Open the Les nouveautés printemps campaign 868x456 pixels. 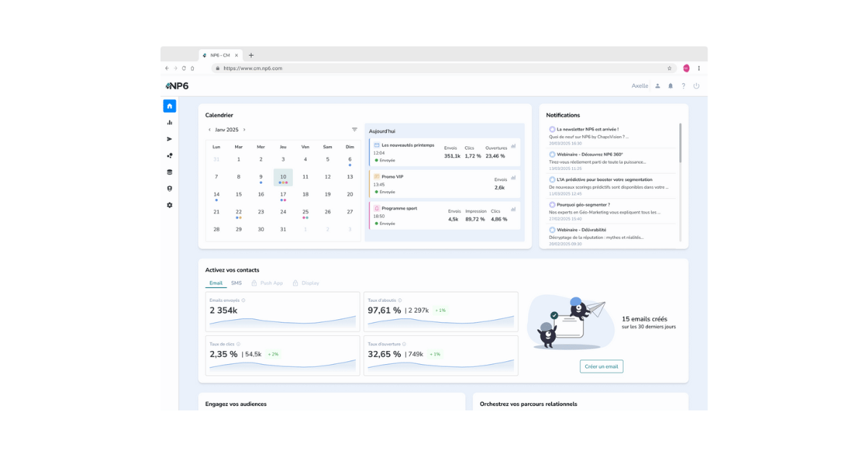pyautogui.click(x=444, y=152)
